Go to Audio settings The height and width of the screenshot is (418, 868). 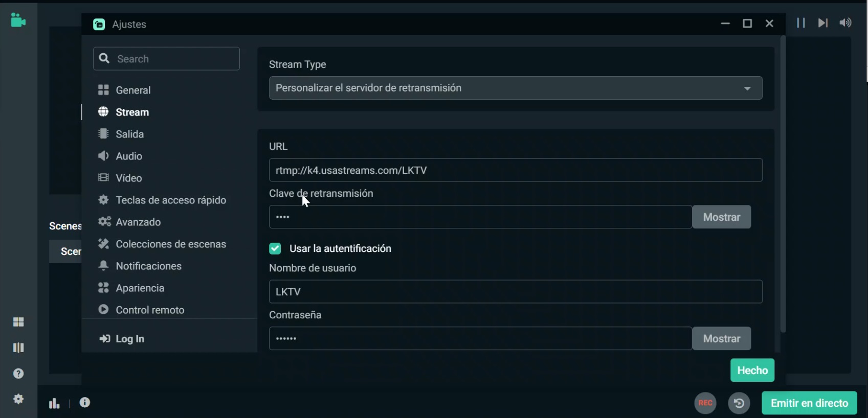click(x=120, y=156)
